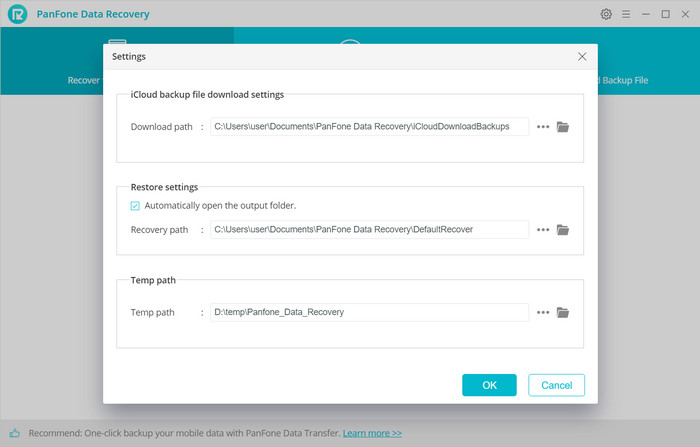This screenshot has height=447, width=700.
Task: Click the PanFone logo icon
Action: [17, 14]
